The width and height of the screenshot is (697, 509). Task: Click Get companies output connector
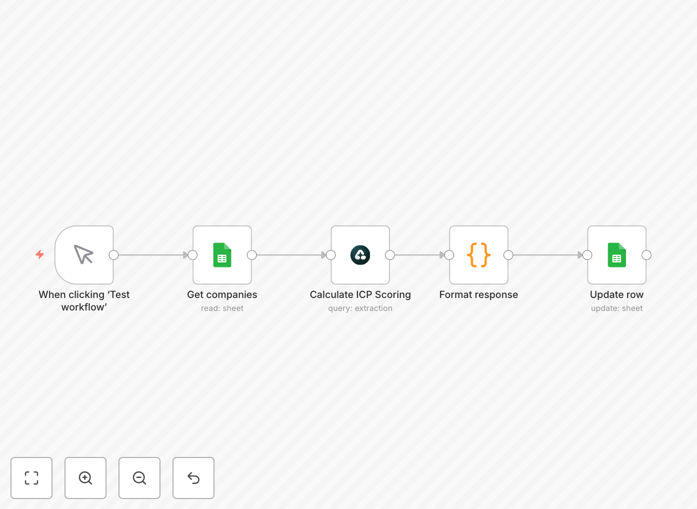pos(252,255)
